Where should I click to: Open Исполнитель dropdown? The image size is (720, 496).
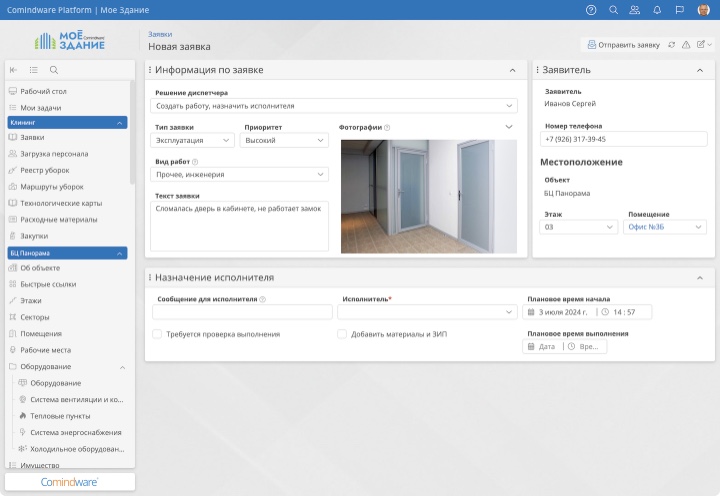pyautogui.click(x=427, y=312)
